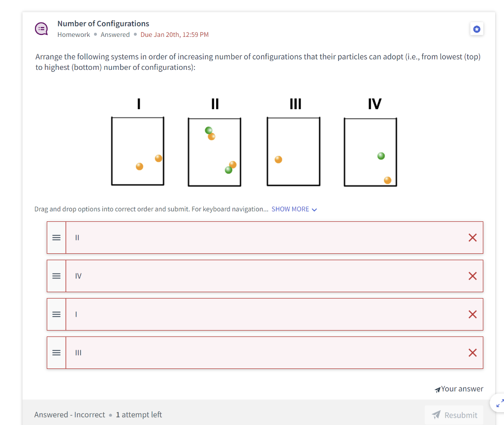Click the drag handle for option IV
Screen dimensions: 504x425
[56, 276]
